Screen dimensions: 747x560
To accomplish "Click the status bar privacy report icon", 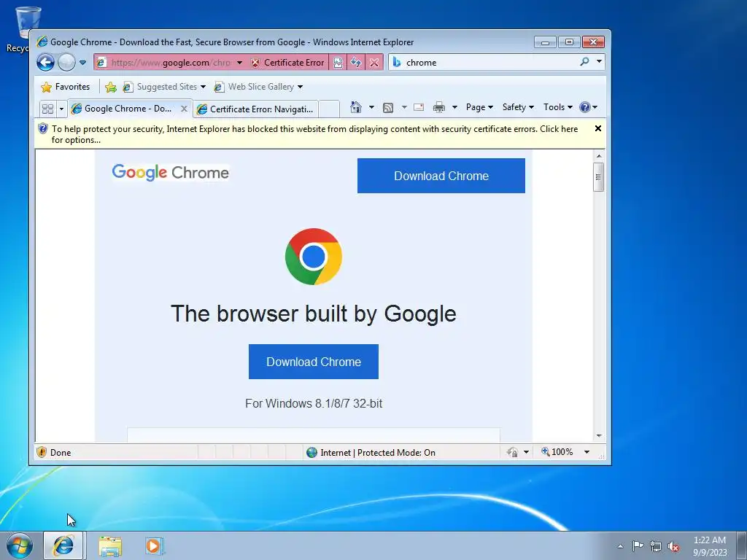I will pos(512,452).
